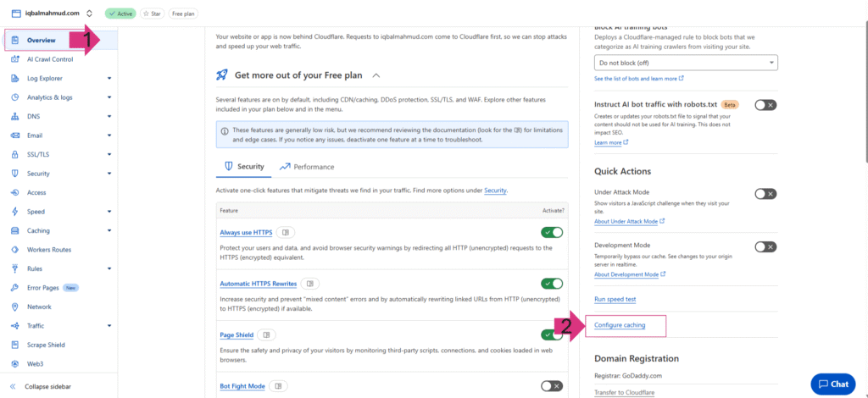Expand the DNS submenu arrow

click(109, 117)
